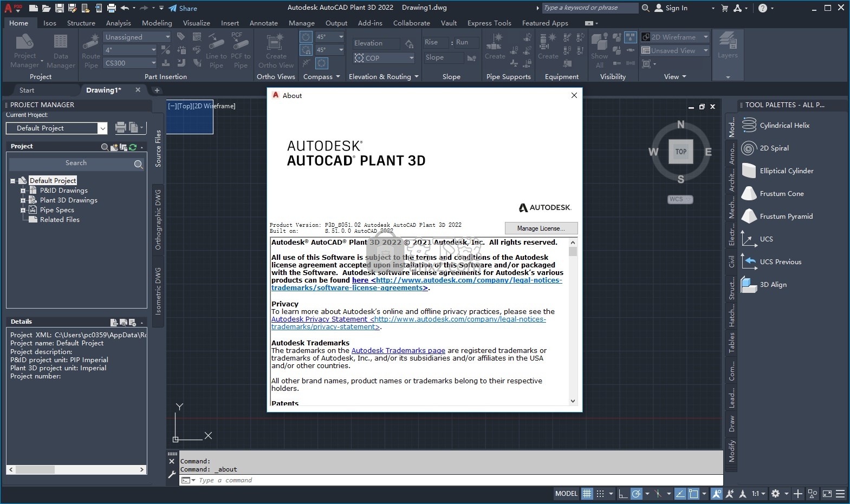Click the Type a command input line

[451, 480]
